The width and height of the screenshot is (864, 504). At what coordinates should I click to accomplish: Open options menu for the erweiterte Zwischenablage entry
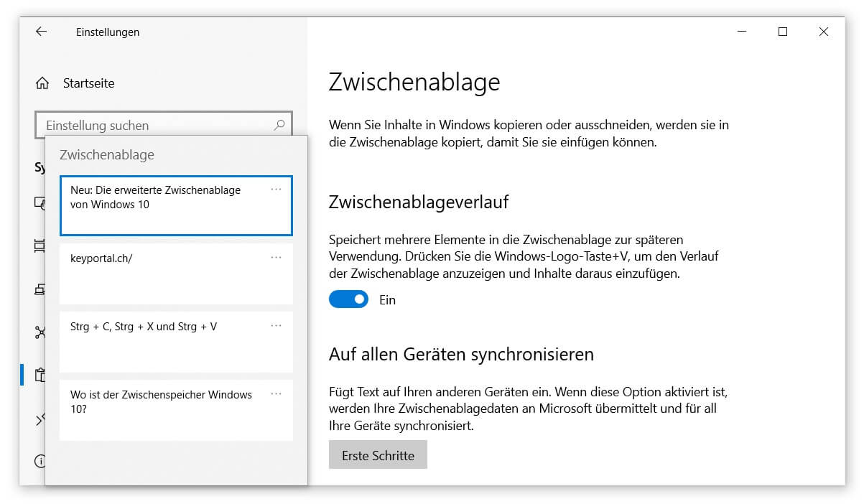point(276,187)
